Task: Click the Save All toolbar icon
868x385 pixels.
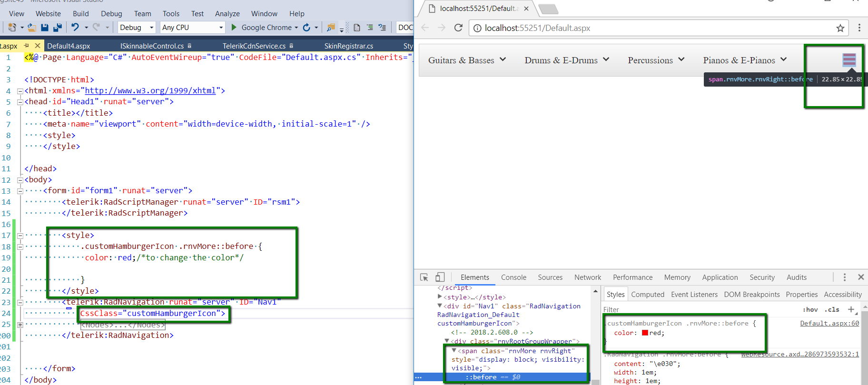Action: pyautogui.click(x=58, y=28)
